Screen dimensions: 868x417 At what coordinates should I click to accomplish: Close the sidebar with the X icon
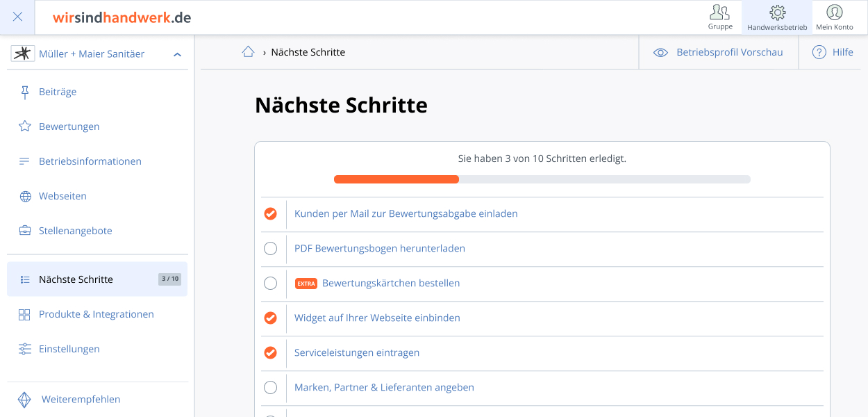pos(17,17)
